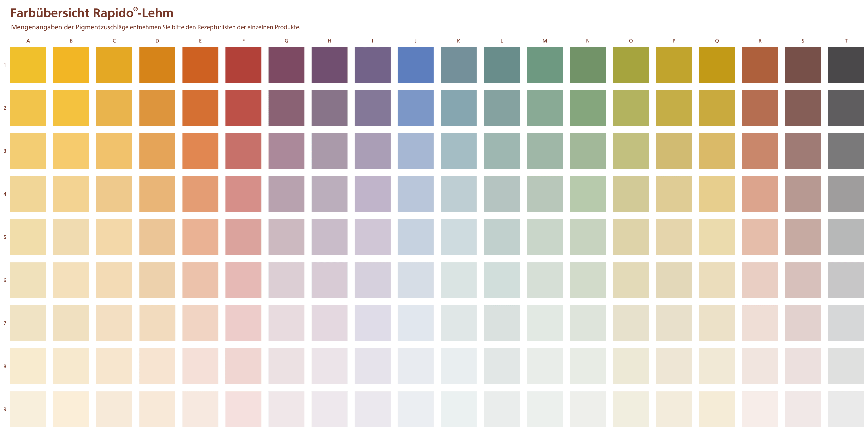Click the row label number 7
The height and width of the screenshot is (434, 868).
(x=5, y=323)
